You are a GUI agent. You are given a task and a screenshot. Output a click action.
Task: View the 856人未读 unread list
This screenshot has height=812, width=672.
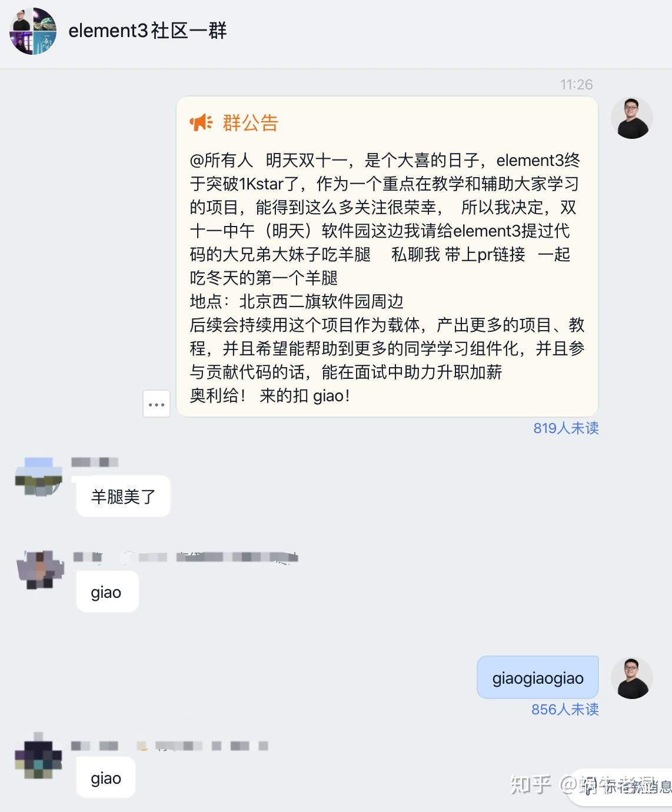[565, 709]
